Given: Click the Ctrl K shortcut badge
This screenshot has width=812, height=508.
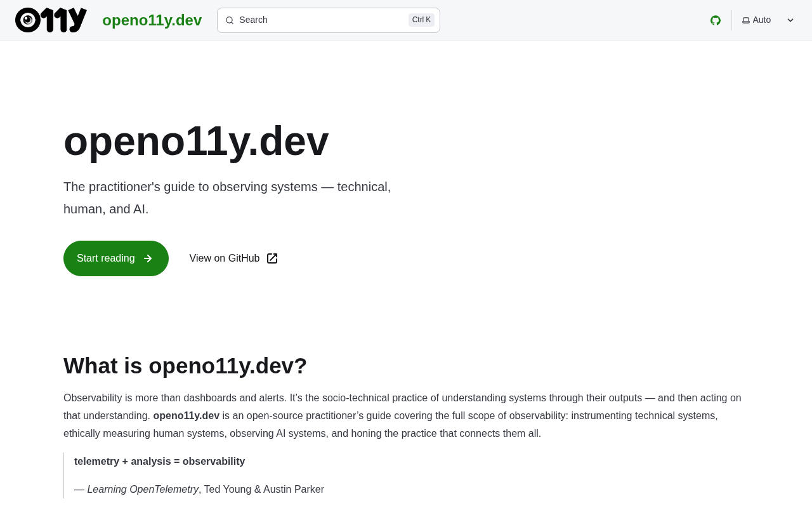Looking at the screenshot, I should [x=421, y=20].
